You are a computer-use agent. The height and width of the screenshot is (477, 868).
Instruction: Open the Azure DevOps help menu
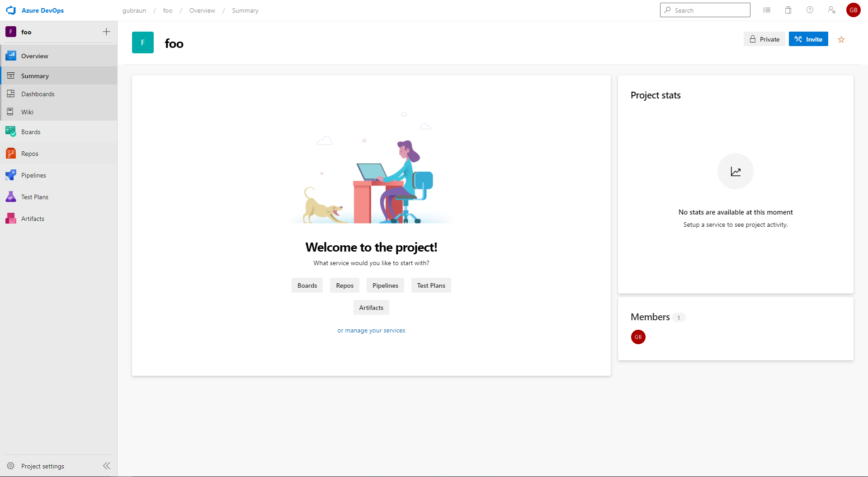tap(810, 10)
